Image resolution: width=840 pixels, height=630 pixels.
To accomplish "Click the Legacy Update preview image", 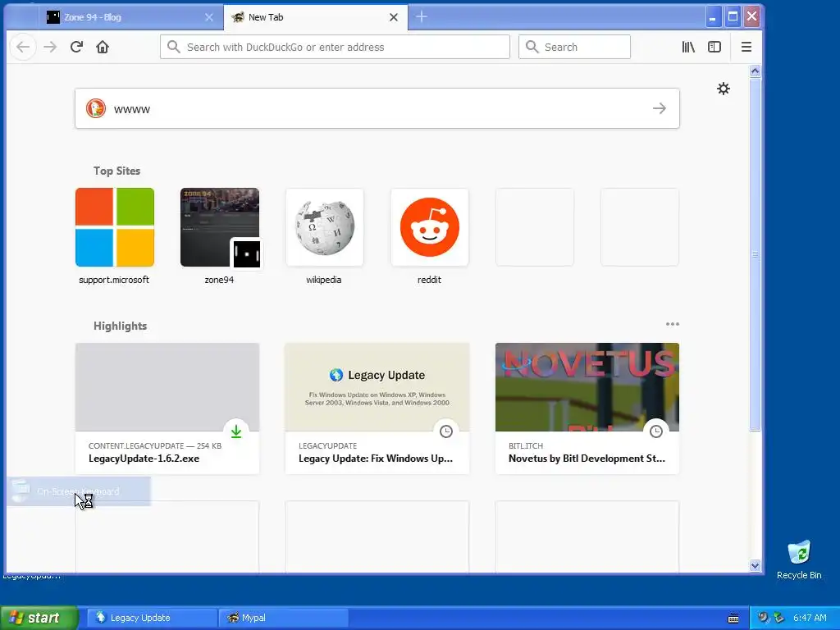I will click(377, 387).
